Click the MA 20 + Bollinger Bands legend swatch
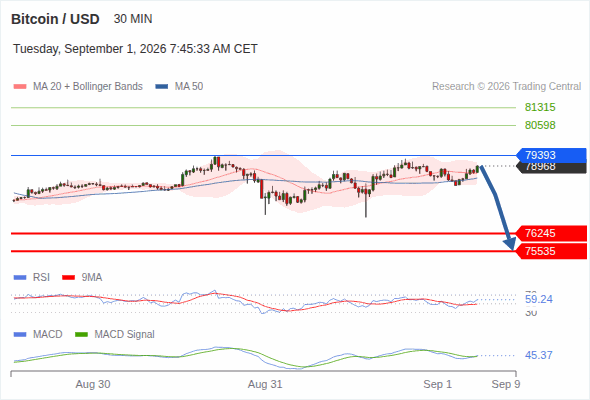 point(20,87)
